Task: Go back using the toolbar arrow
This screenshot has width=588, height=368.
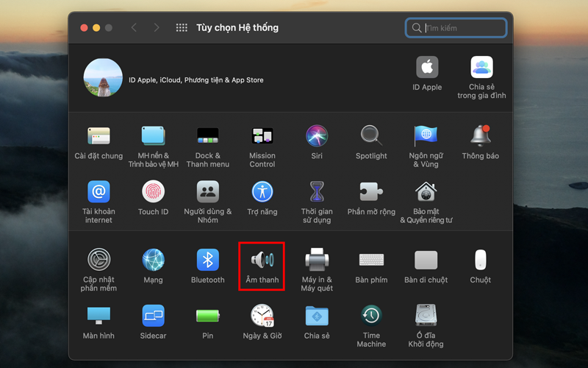Action: tap(134, 28)
